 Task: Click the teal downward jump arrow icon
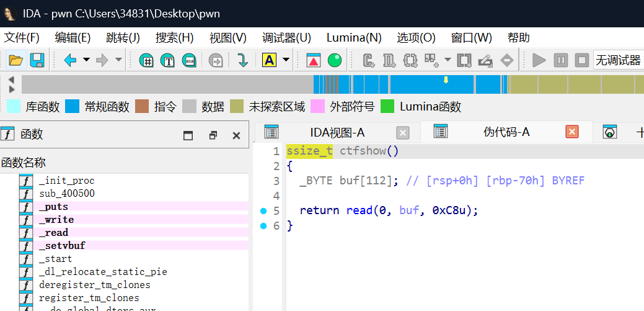[243, 60]
